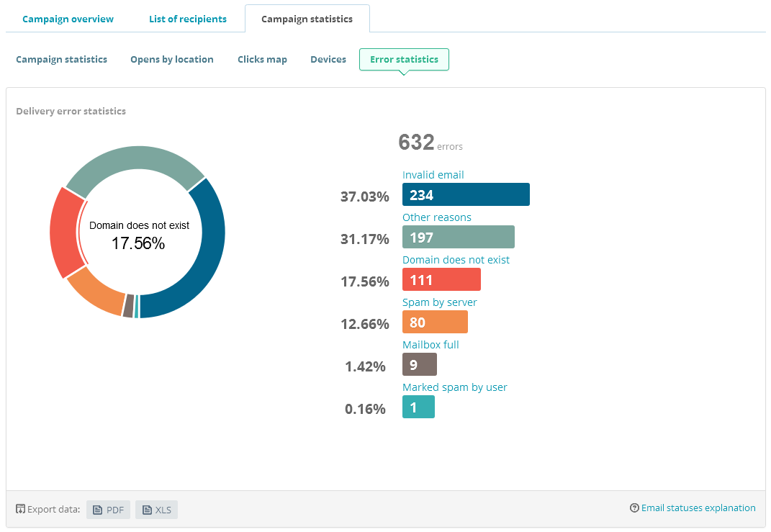Open the Marked spam by user link

[x=454, y=387]
